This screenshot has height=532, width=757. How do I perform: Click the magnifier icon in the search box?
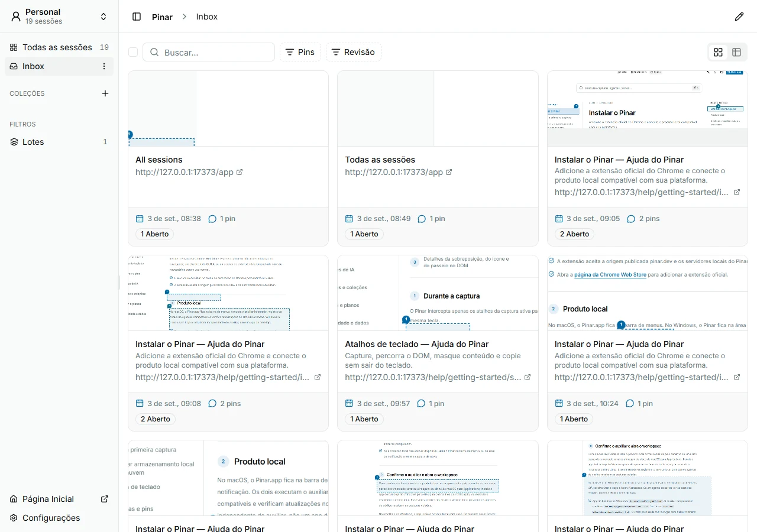[154, 52]
